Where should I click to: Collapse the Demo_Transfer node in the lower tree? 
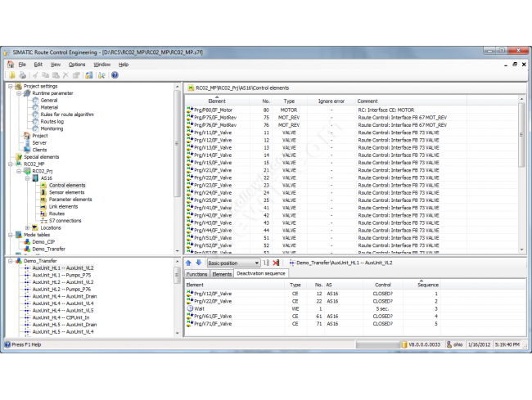coord(9,260)
